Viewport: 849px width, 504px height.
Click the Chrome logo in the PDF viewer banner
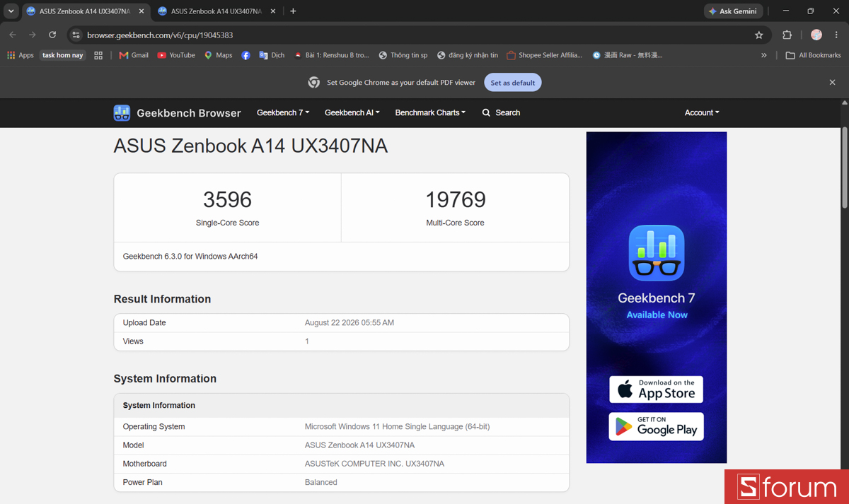[313, 83]
